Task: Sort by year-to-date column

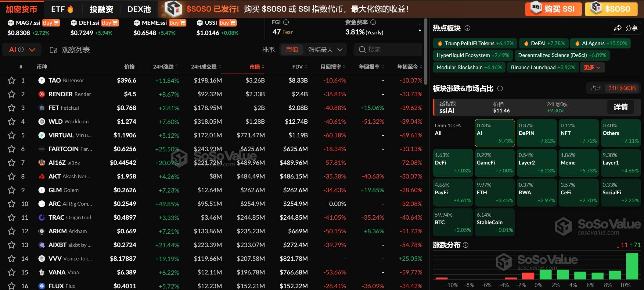Action: point(410,67)
